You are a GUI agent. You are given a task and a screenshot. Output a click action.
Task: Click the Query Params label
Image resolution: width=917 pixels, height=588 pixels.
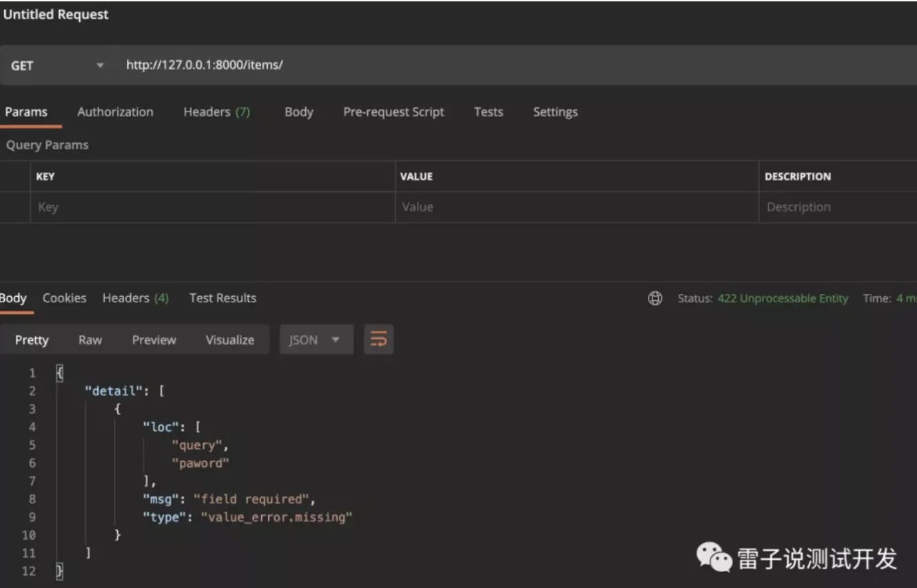point(47,145)
